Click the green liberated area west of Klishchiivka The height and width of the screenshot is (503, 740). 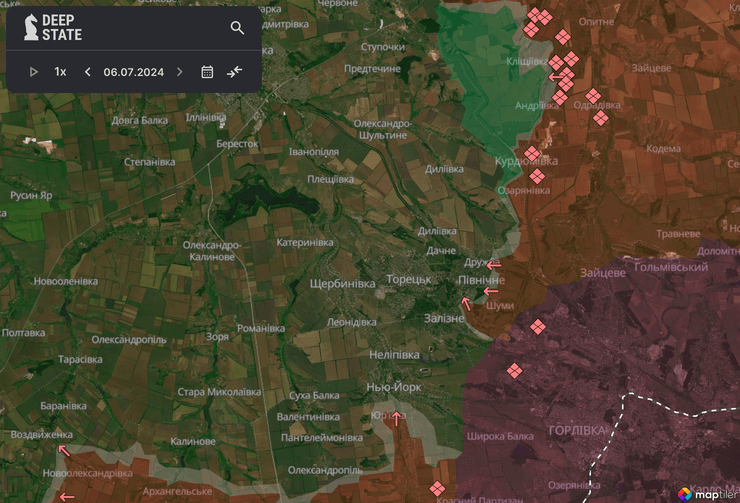480,60
